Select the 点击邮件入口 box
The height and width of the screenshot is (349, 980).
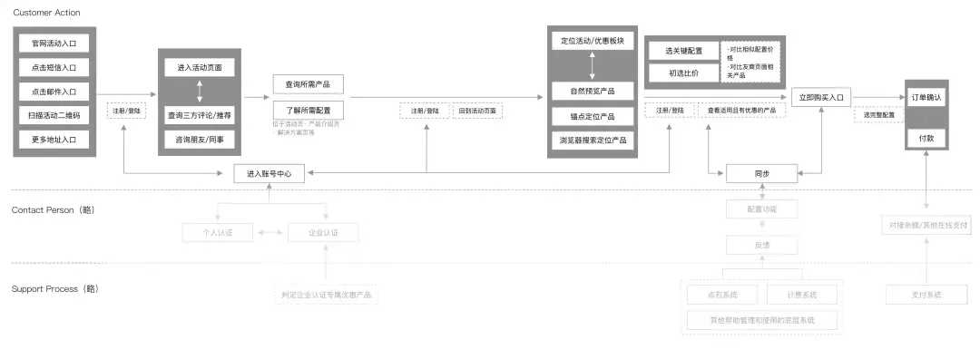click(x=54, y=92)
